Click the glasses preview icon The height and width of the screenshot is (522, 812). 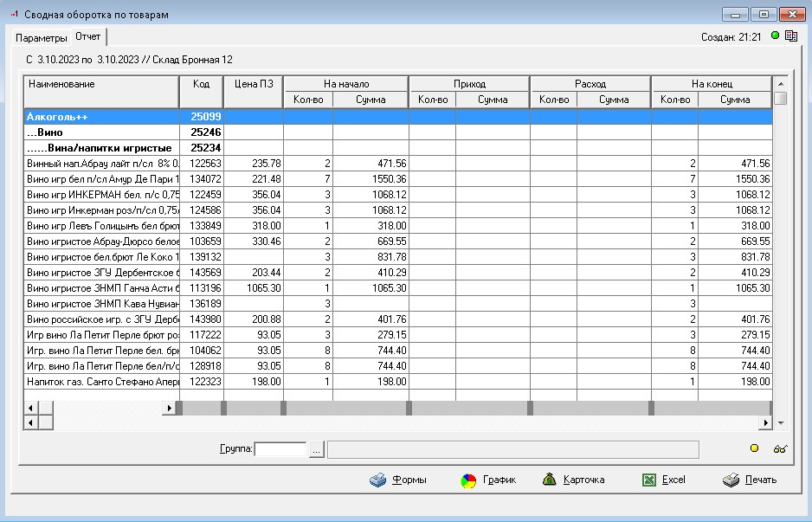point(780,448)
